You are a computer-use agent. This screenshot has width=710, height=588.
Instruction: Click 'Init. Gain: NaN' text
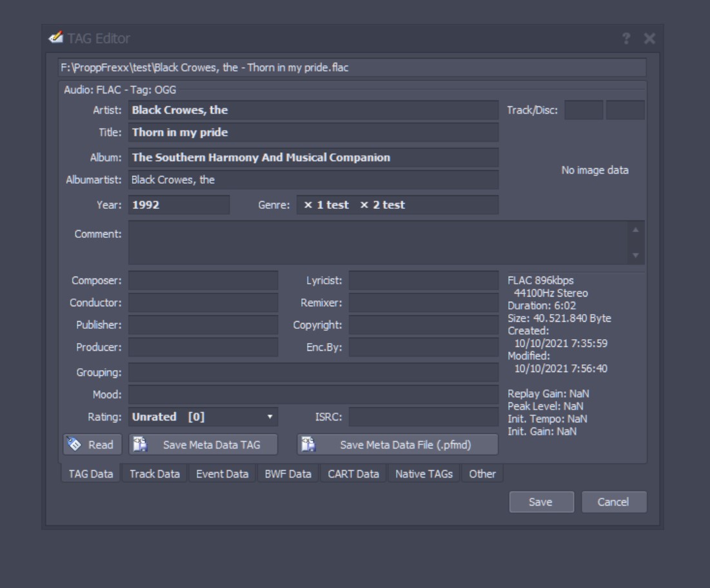coord(542,431)
